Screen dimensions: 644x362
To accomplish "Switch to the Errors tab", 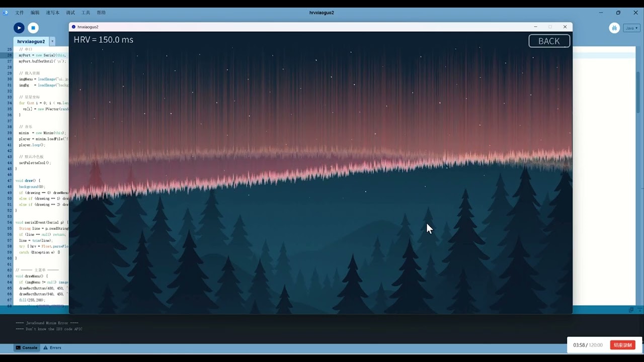I will 52,347.
